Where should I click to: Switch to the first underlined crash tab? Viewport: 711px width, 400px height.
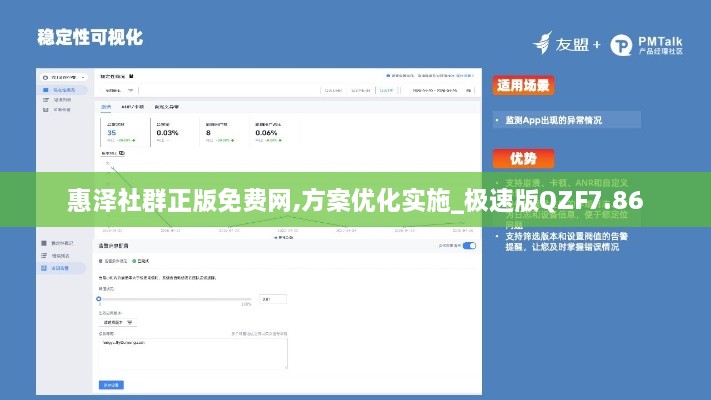point(106,107)
